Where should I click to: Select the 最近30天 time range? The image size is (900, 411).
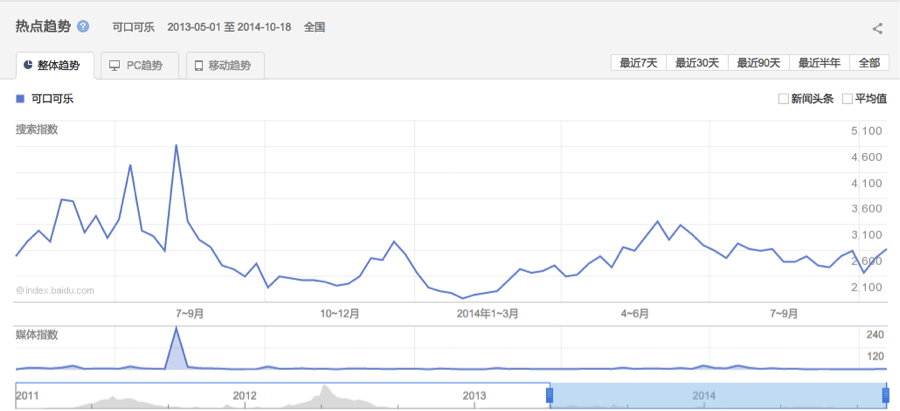697,63
